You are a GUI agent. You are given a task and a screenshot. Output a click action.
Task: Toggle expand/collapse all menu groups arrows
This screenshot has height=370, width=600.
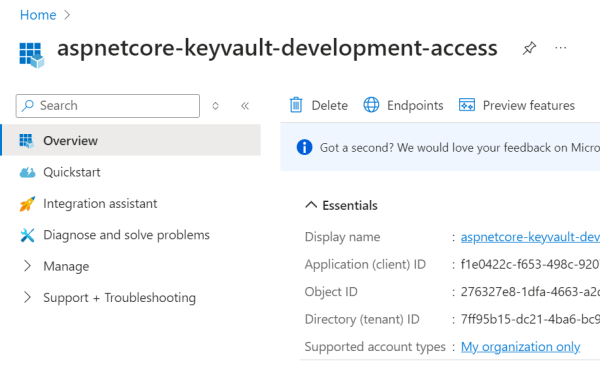215,106
